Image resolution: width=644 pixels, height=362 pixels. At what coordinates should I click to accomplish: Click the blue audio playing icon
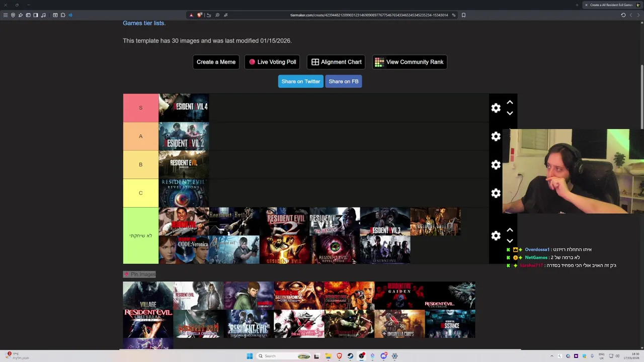point(70,15)
